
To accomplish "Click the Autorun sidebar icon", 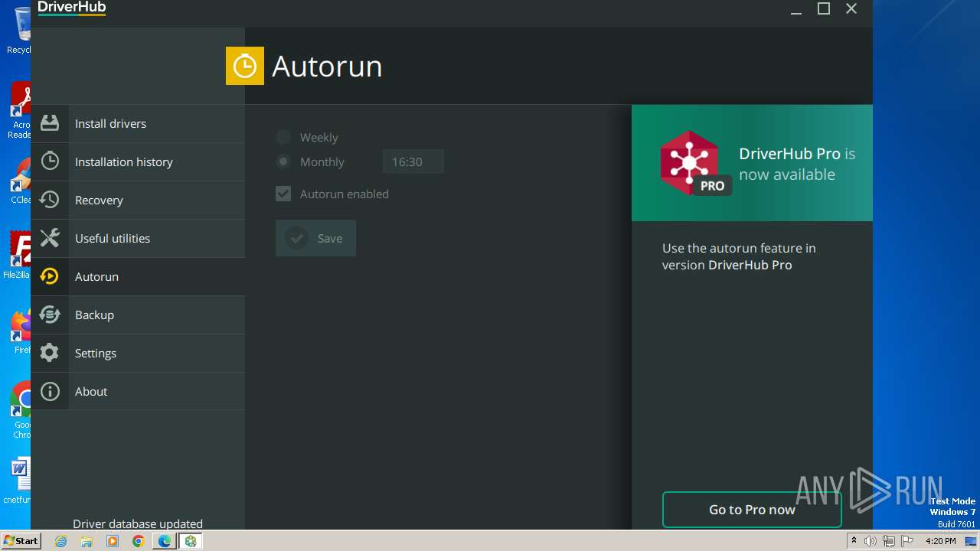I will click(x=50, y=276).
